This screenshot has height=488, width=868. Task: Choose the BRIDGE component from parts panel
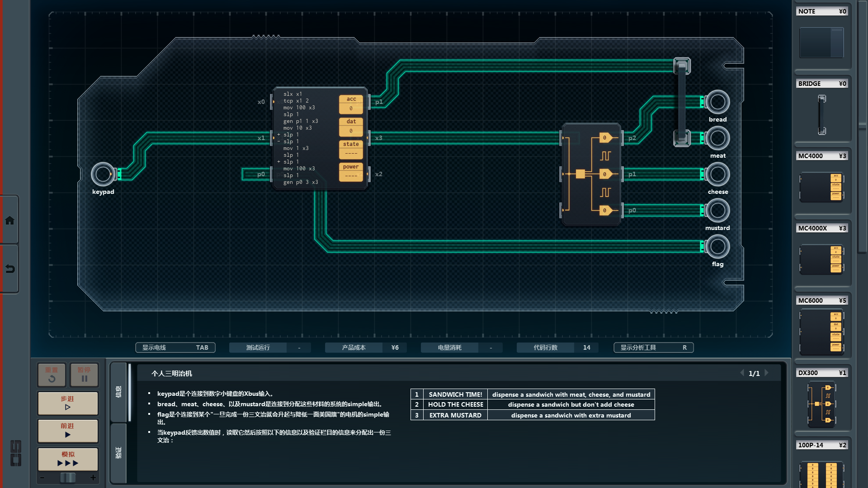coord(821,114)
